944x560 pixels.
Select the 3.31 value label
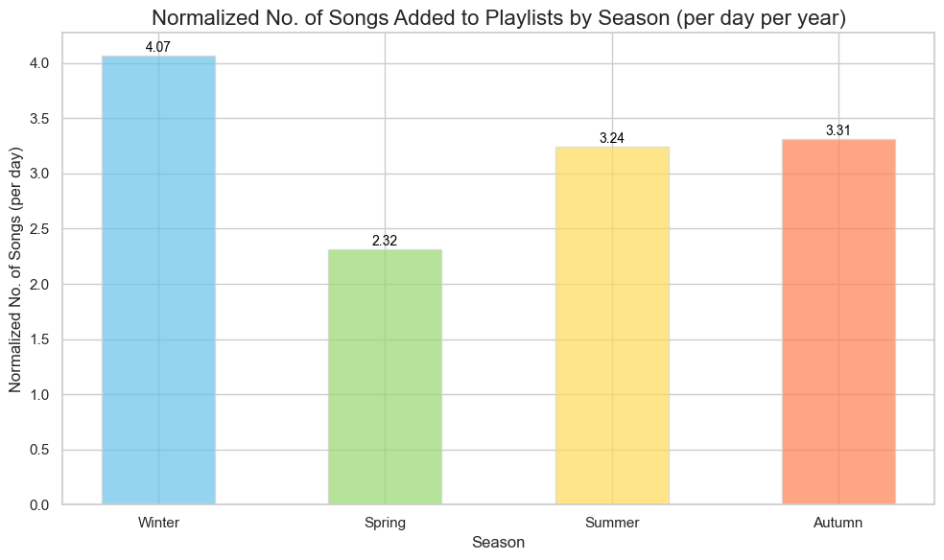[838, 130]
